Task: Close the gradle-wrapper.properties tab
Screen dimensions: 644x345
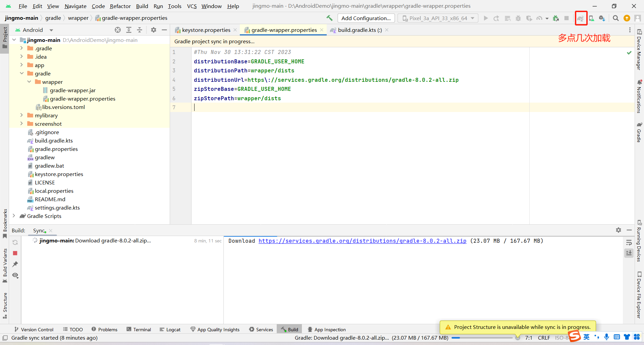Action: tap(322, 30)
